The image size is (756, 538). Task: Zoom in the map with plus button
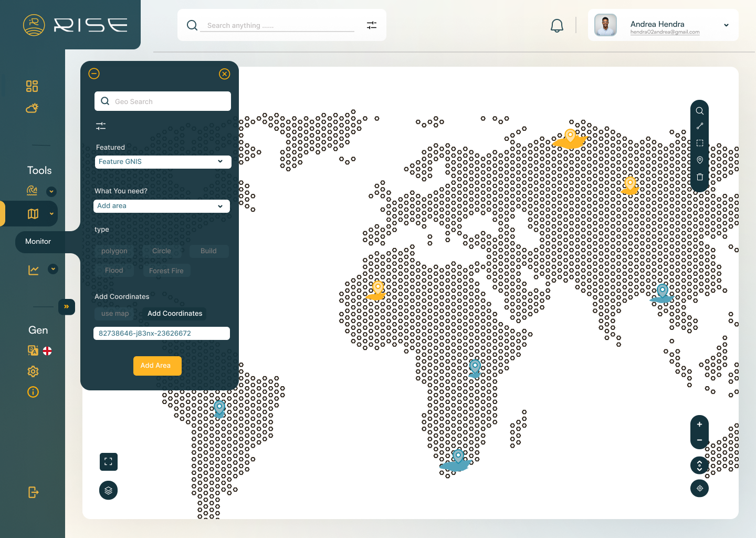(x=699, y=425)
